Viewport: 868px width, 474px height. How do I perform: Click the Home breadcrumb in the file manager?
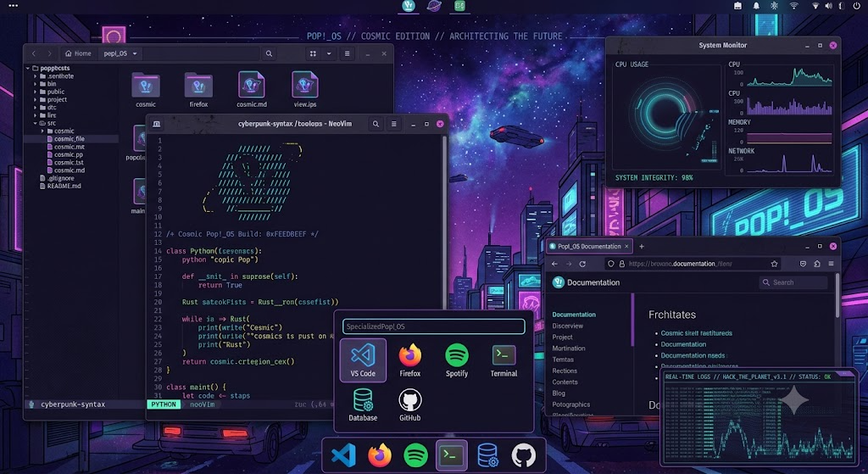pos(78,53)
